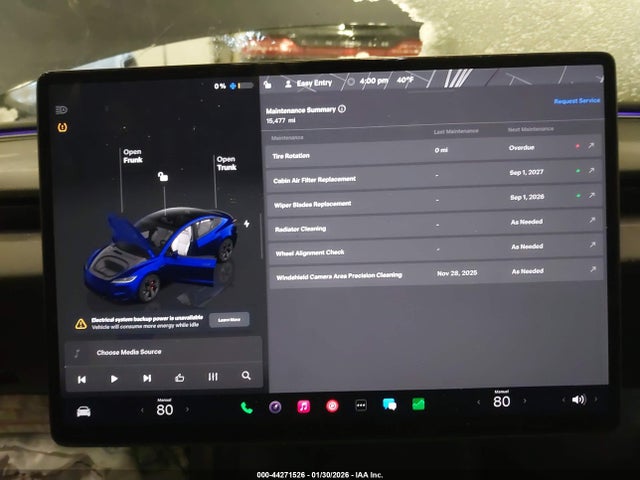Image resolution: width=640 pixels, height=480 pixels.
Task: Click the headlights indicator icon
Action: point(62,110)
